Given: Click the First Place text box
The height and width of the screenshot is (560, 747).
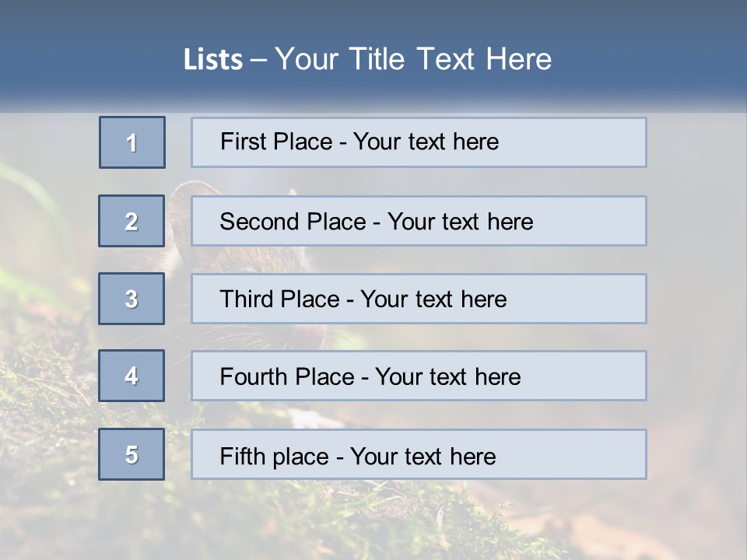Looking at the screenshot, I should [x=419, y=142].
